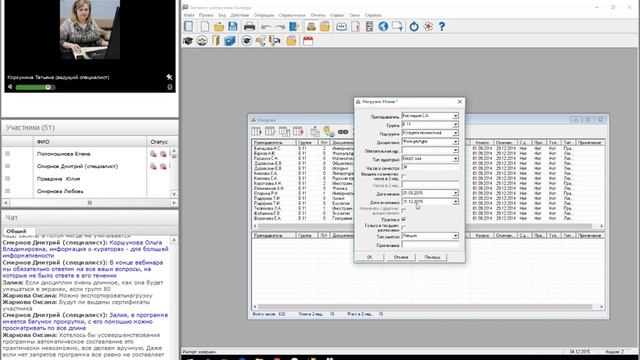
Task: Click the Отмена button in dialog
Action: click(401, 257)
